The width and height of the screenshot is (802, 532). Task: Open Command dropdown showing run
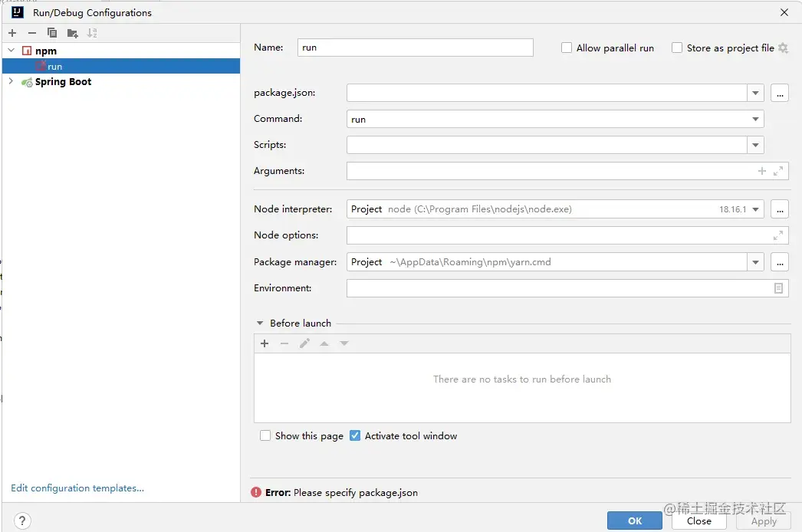(x=755, y=119)
